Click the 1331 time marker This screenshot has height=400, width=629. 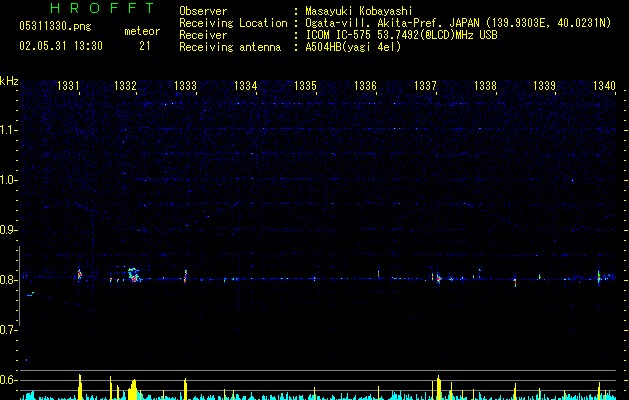(x=68, y=86)
